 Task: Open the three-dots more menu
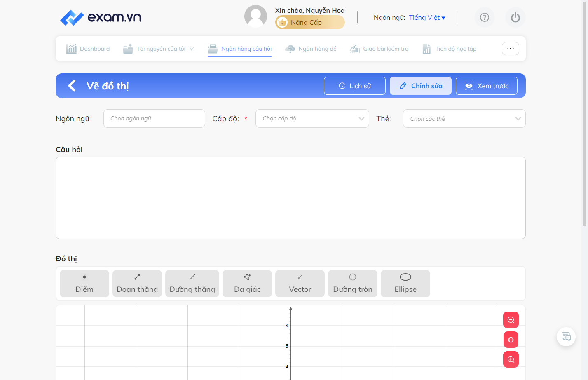click(511, 49)
